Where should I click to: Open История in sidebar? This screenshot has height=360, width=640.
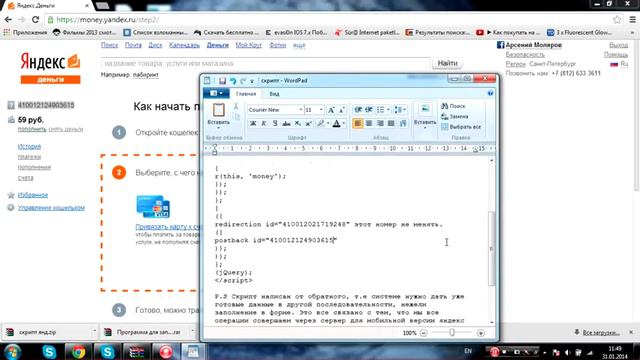(29, 146)
